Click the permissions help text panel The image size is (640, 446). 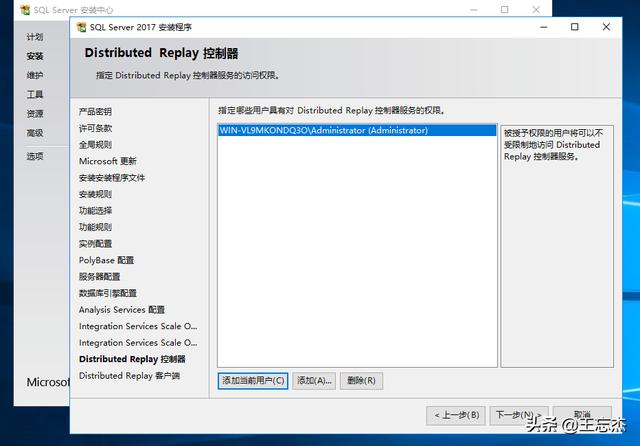(x=557, y=246)
